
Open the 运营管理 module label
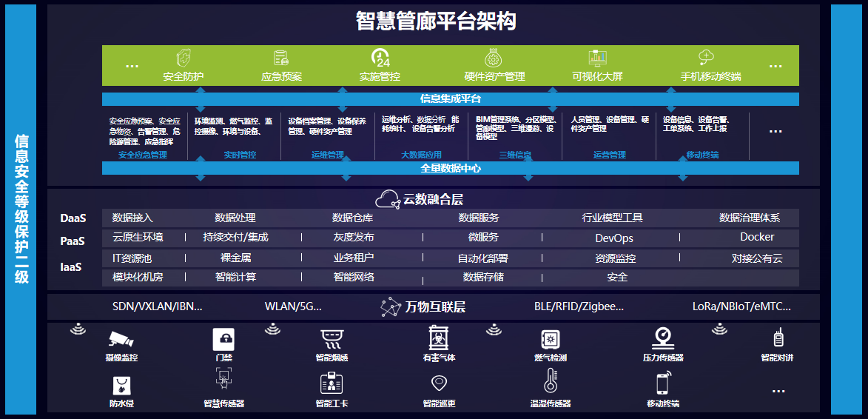click(610, 155)
